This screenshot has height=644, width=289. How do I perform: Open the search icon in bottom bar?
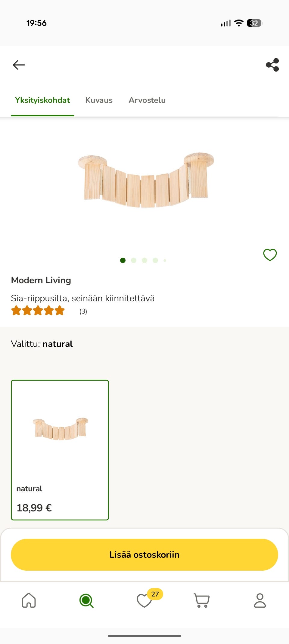coord(86,600)
